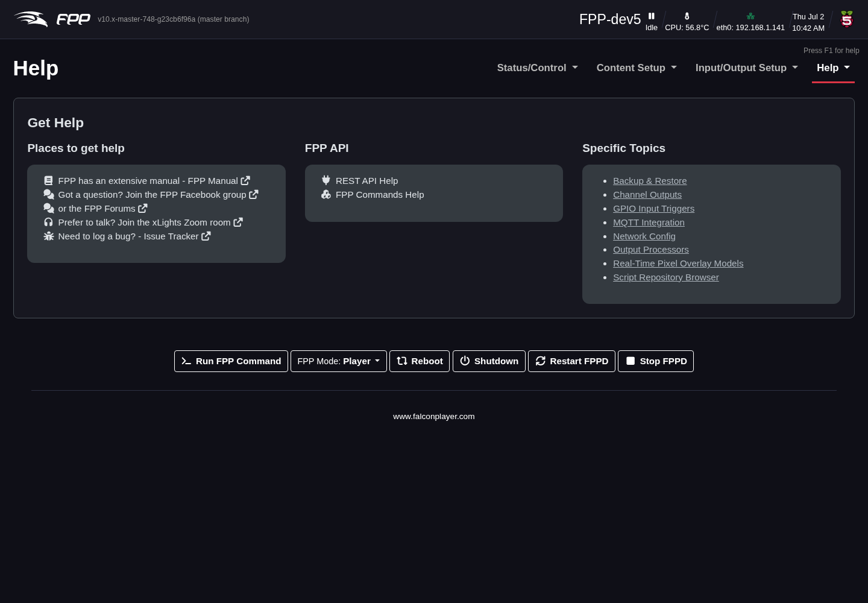Click external link icon after Issue Tracker

[206, 236]
